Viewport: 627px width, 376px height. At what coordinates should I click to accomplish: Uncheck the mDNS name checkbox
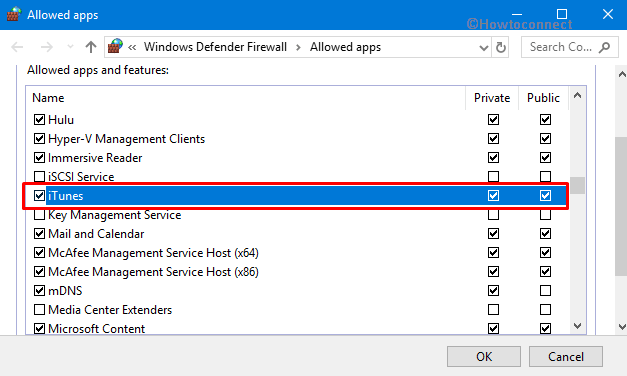point(39,290)
